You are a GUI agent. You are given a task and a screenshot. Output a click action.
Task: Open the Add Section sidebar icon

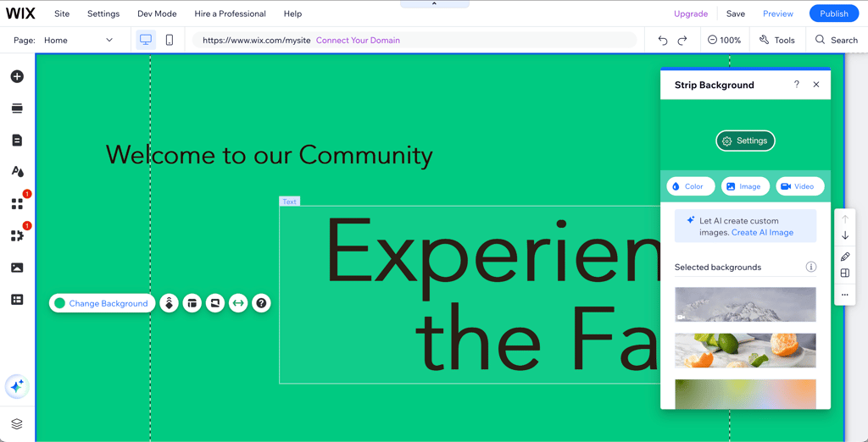point(17,108)
